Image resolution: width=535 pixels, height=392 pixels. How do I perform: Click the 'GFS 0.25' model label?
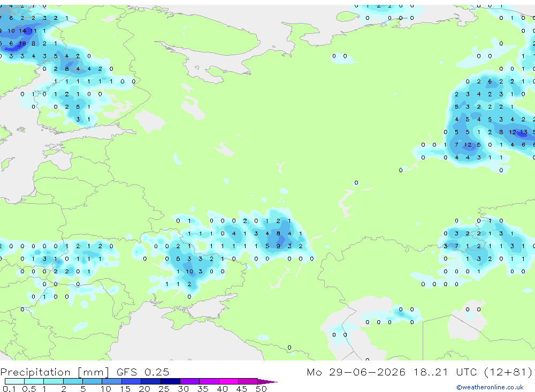pos(143,372)
